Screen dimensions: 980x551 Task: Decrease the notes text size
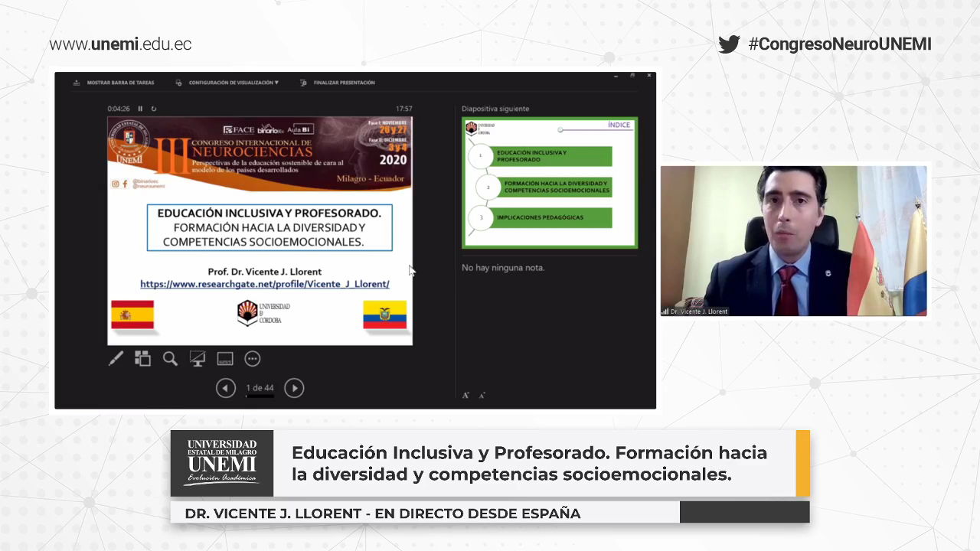[482, 396]
